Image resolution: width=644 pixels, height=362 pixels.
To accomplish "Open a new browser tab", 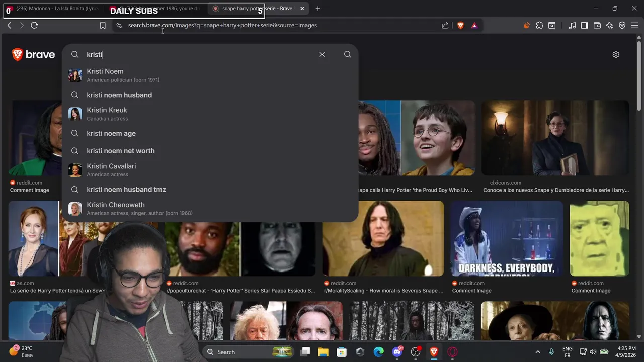I will click(317, 9).
